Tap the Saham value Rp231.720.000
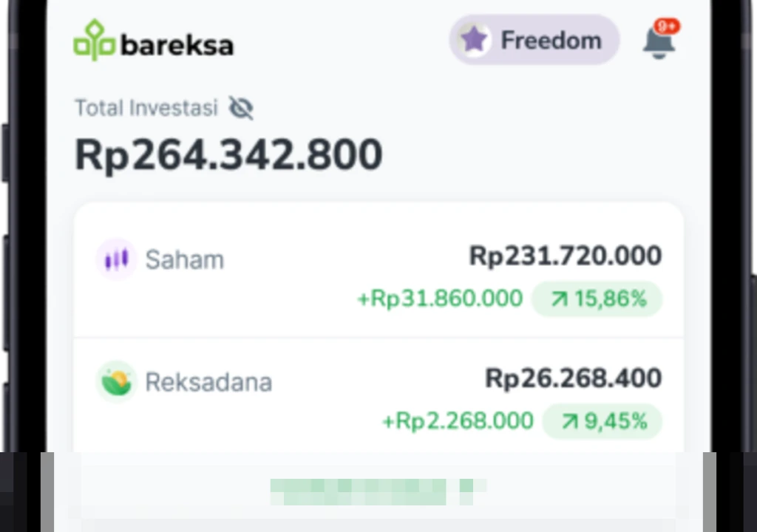Image resolution: width=757 pixels, height=532 pixels. click(566, 256)
